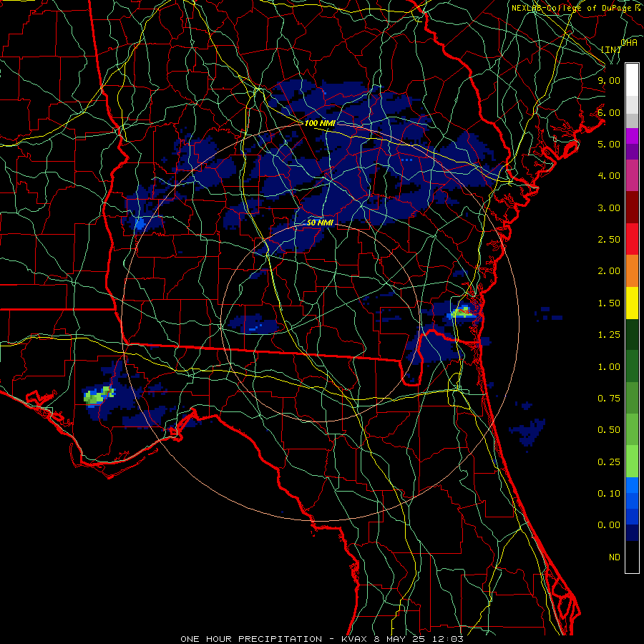Click the [IN] units label
The width and height of the screenshot is (644, 644).
click(x=611, y=49)
